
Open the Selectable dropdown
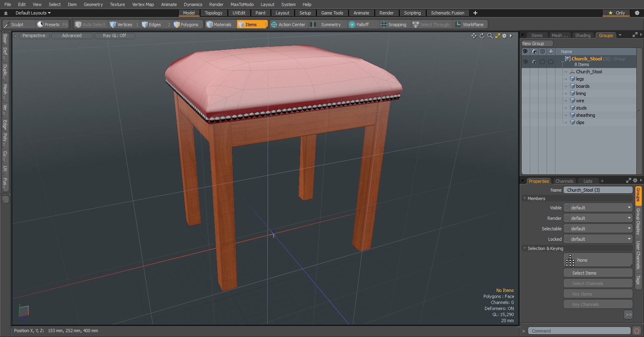click(598, 229)
